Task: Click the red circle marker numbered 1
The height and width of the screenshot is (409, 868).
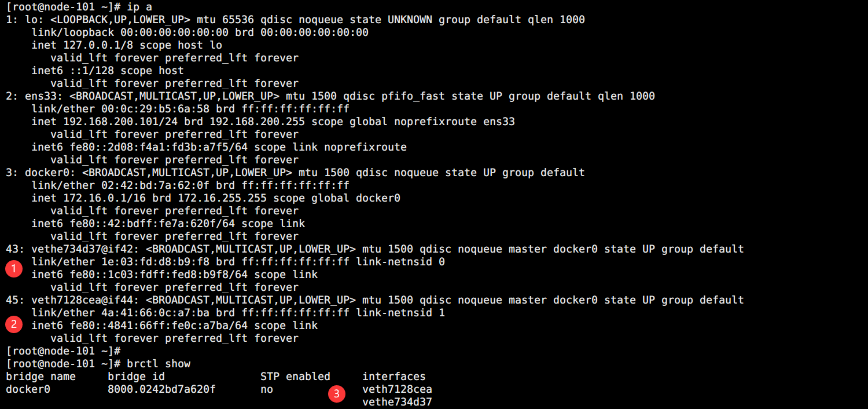Action: [14, 269]
